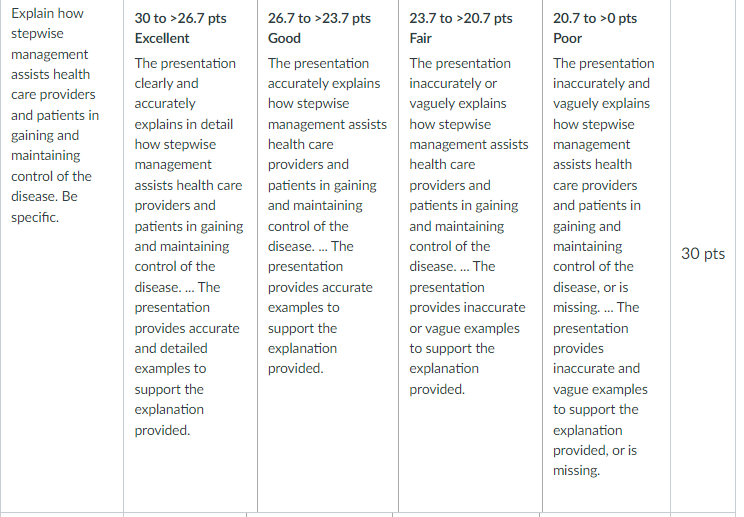The height and width of the screenshot is (517, 744).
Task: Select the Good rating heading
Action: tap(284, 38)
